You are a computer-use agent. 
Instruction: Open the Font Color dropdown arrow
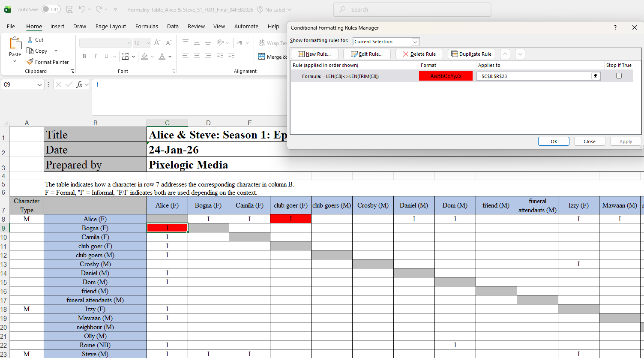tap(170, 57)
